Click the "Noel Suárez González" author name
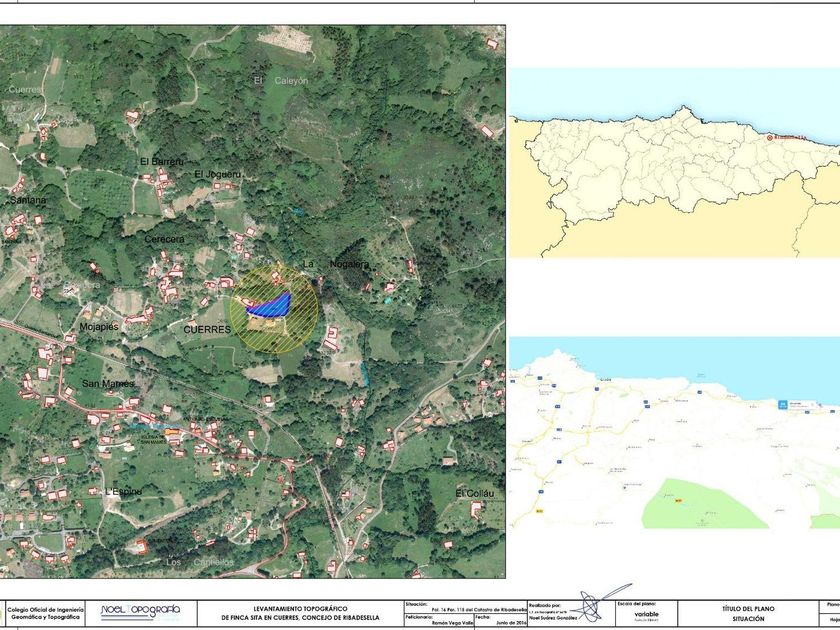Image resolution: width=840 pixels, height=630 pixels. (x=553, y=618)
